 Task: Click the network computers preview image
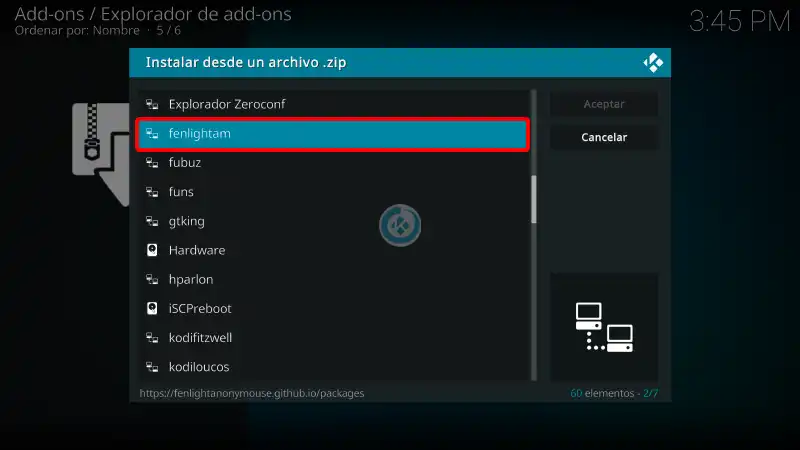[604, 327]
